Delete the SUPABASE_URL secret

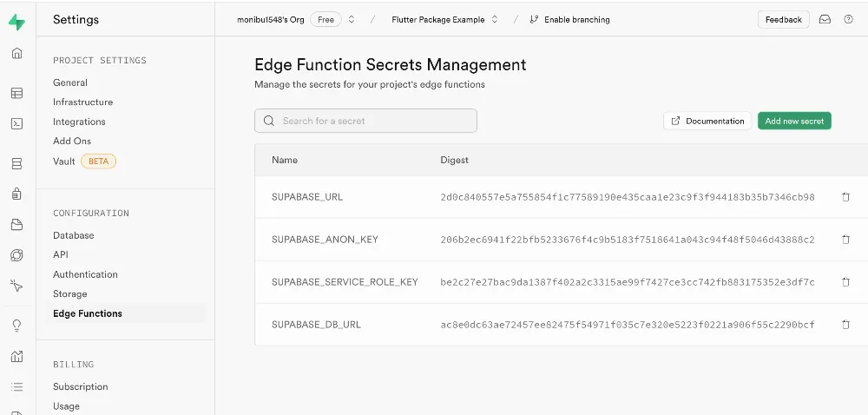tap(845, 197)
